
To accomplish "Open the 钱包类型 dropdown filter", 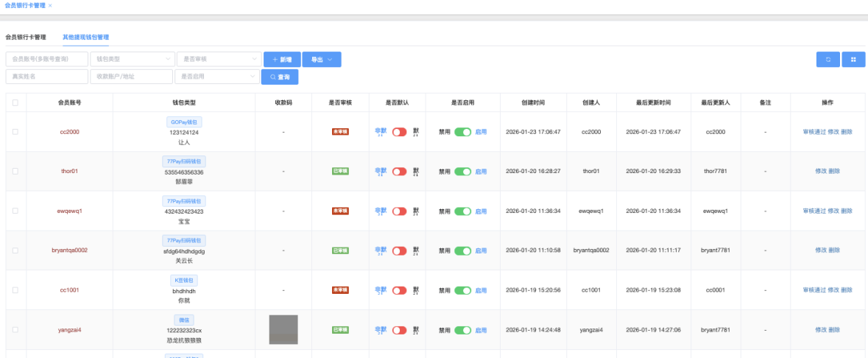I will tap(133, 60).
